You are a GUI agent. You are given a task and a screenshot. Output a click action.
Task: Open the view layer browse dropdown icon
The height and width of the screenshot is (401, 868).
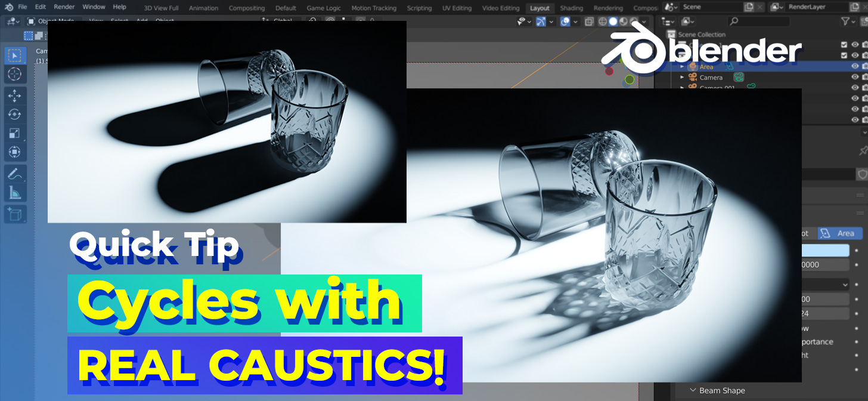point(777,7)
